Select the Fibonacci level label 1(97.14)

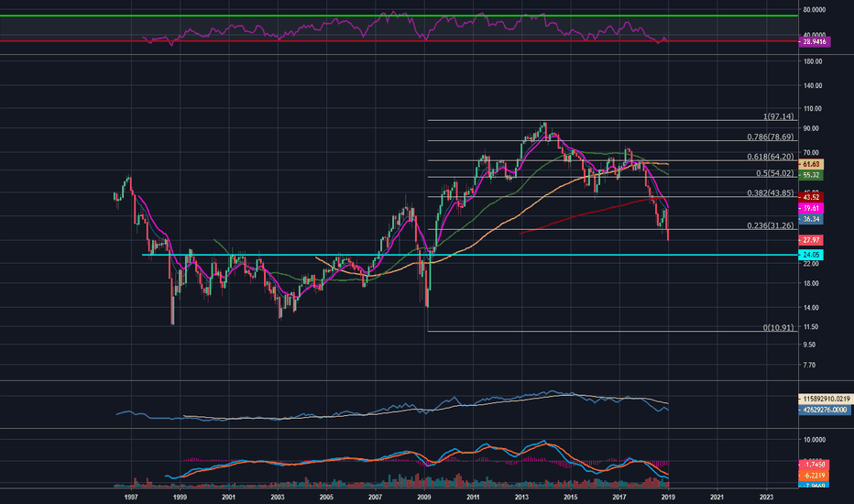pos(778,116)
